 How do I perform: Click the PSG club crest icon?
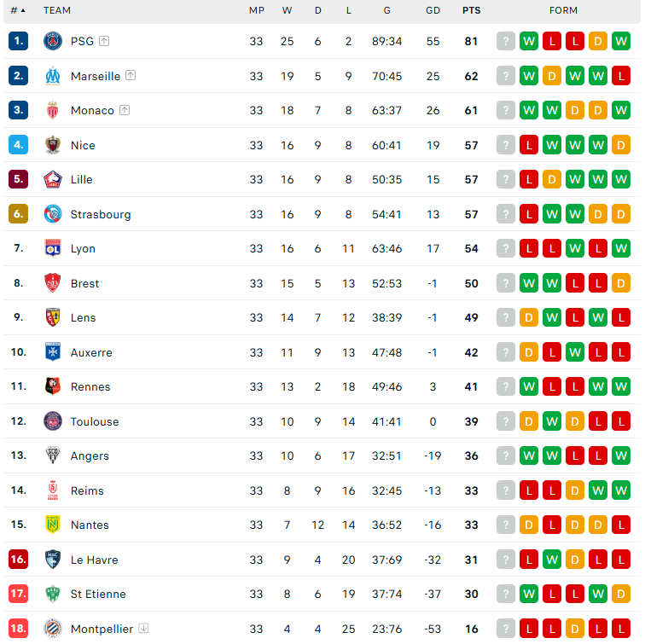coord(53,41)
